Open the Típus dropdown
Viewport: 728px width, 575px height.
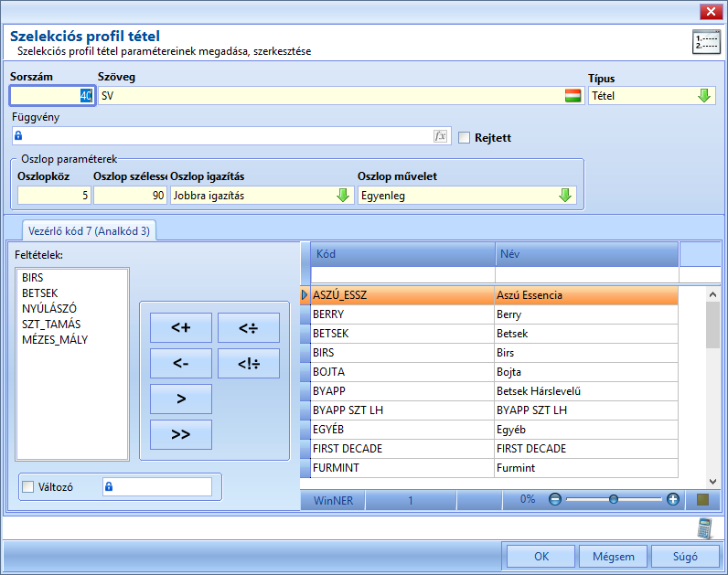(x=704, y=96)
